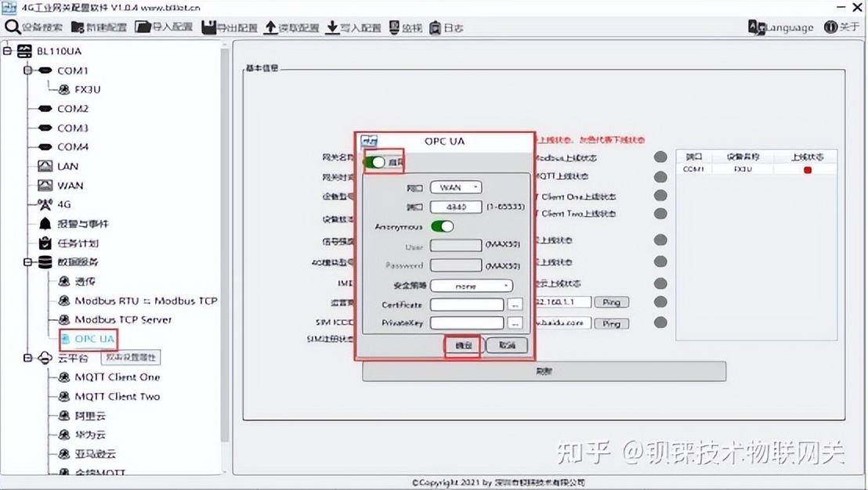Turn off Anonymous login
This screenshot has width=868, height=490.
point(443,225)
